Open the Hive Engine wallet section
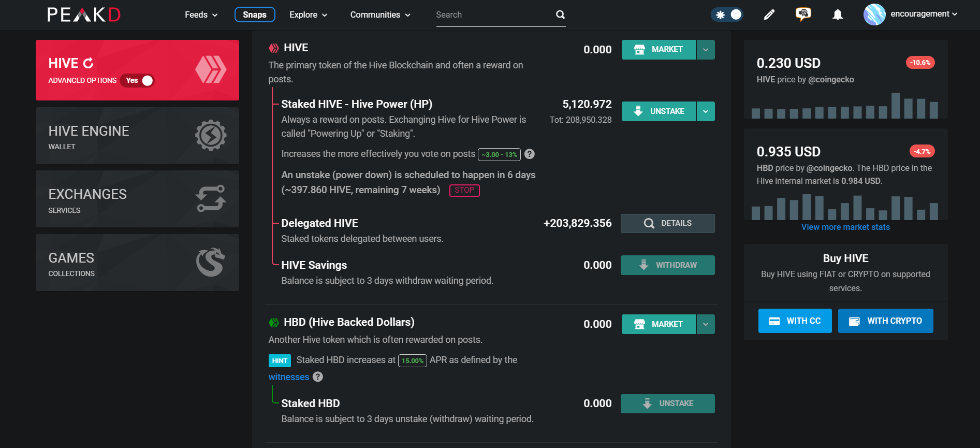Screen dimensions: 980x448 coord(137,136)
